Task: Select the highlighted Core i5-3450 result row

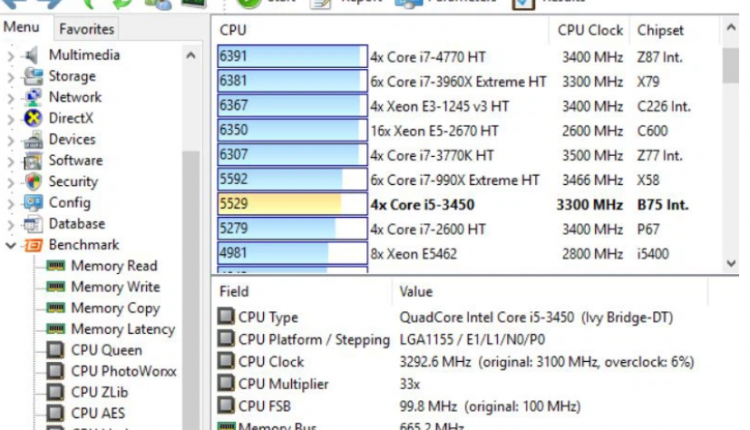Action: coord(420,205)
